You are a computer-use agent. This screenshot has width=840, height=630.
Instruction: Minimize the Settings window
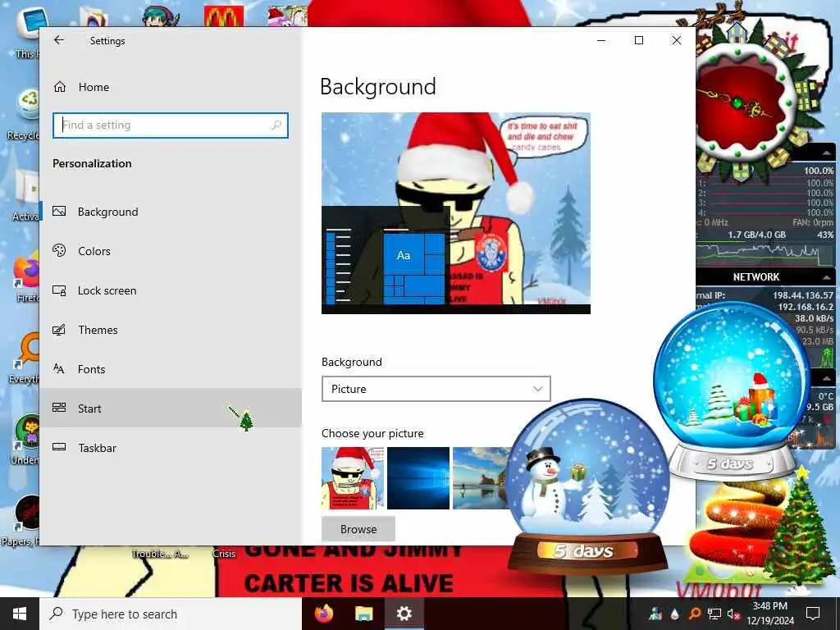[x=601, y=40]
